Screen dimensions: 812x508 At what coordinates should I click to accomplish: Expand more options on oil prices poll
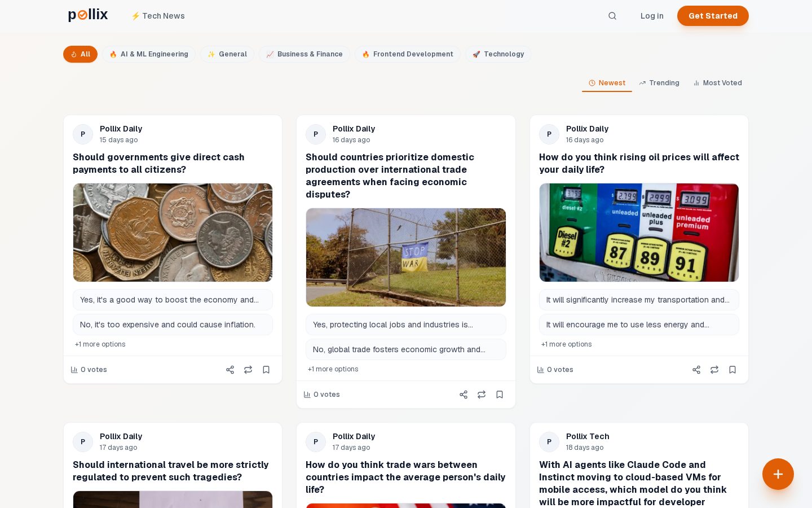click(567, 344)
